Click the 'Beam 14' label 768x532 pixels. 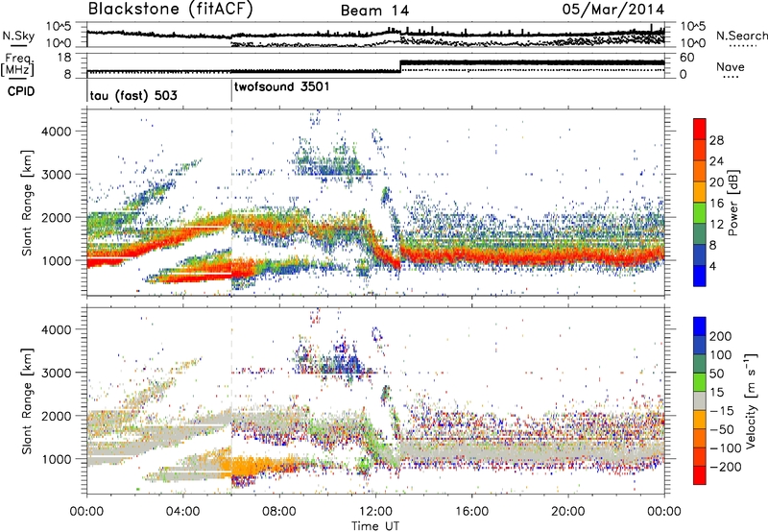(374, 11)
